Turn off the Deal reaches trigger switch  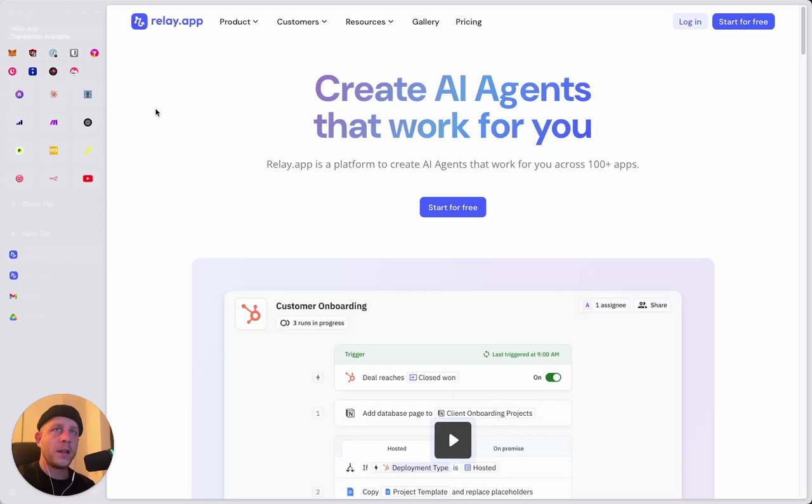[553, 377]
